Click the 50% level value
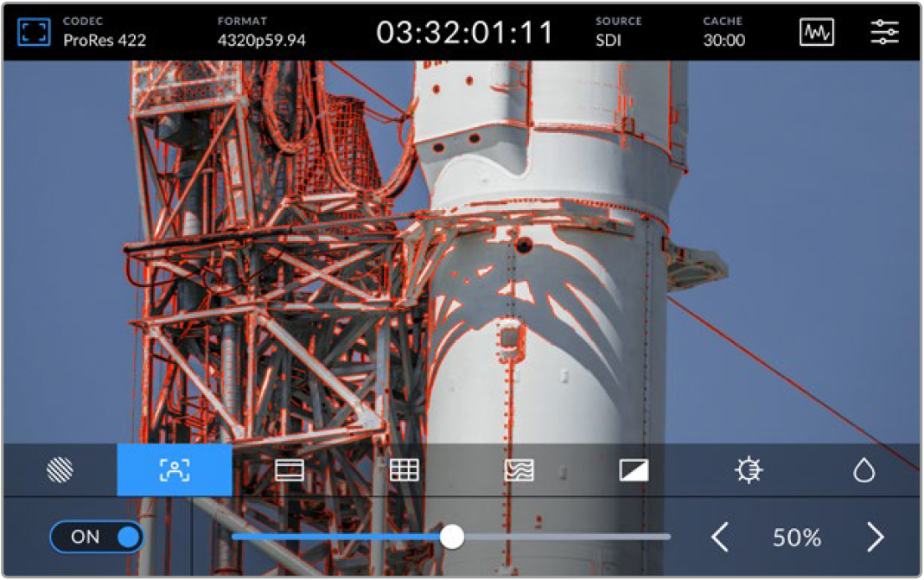Viewport: 924px width, 580px height. [x=797, y=538]
